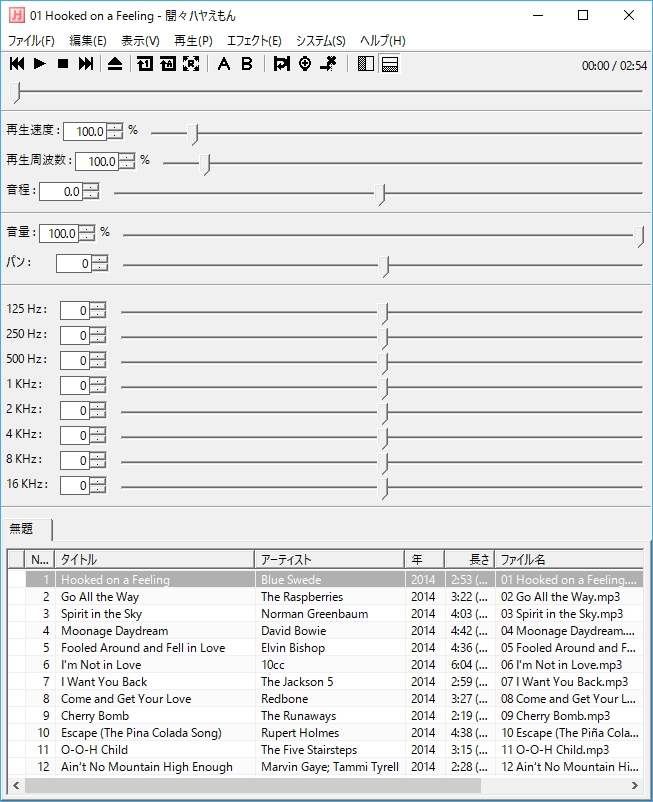The width and height of the screenshot is (653, 802).
Task: Click the 再生速度 spinner arrows
Action: point(115,131)
